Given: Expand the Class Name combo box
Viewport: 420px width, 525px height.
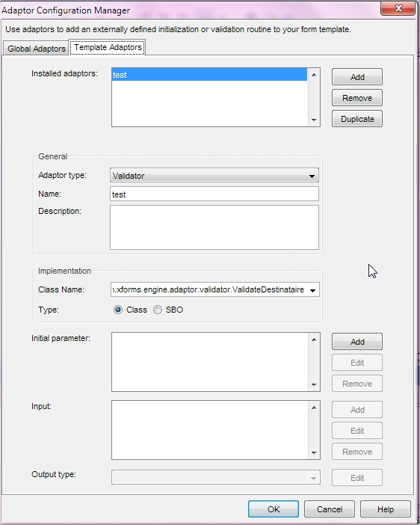Looking at the screenshot, I should [x=312, y=290].
